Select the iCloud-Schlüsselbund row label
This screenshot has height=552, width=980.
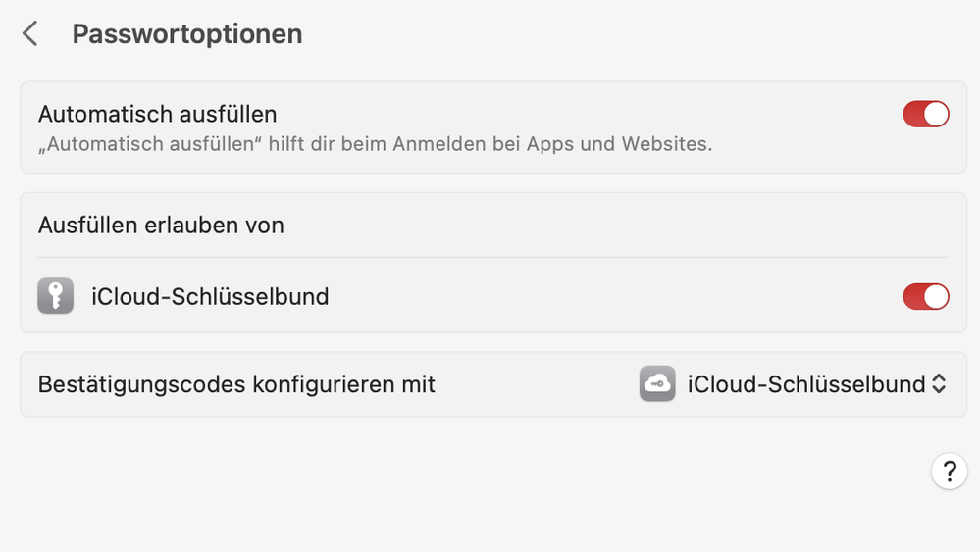point(210,296)
